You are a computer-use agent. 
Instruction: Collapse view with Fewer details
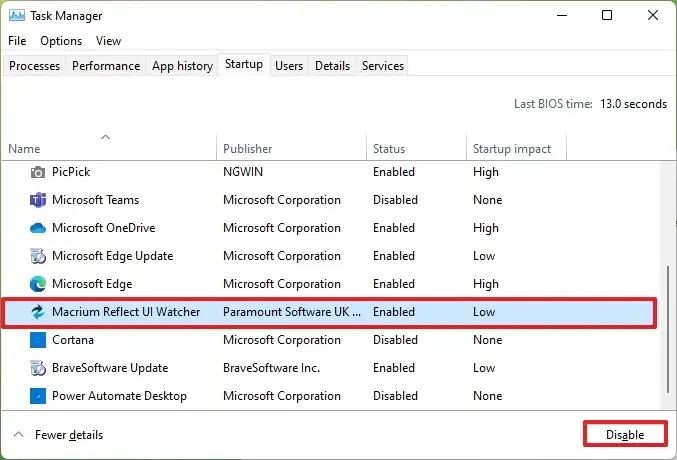pyautogui.click(x=58, y=435)
